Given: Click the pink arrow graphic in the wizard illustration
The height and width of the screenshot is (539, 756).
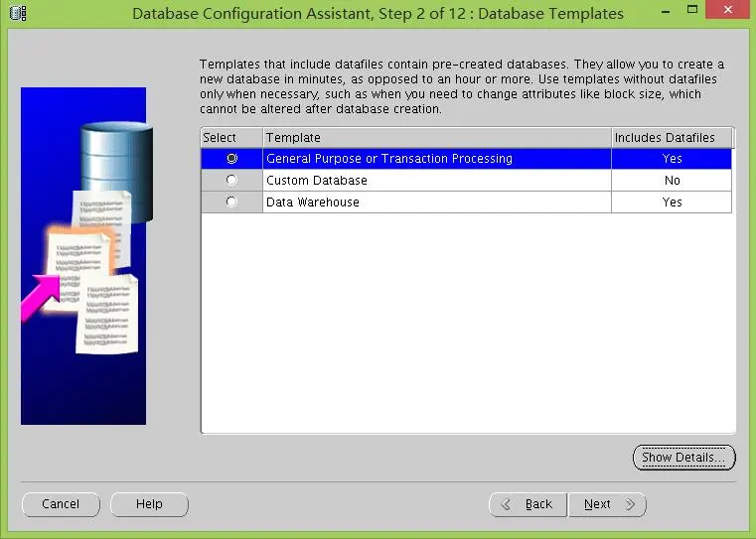Looking at the screenshot, I should point(41,297).
